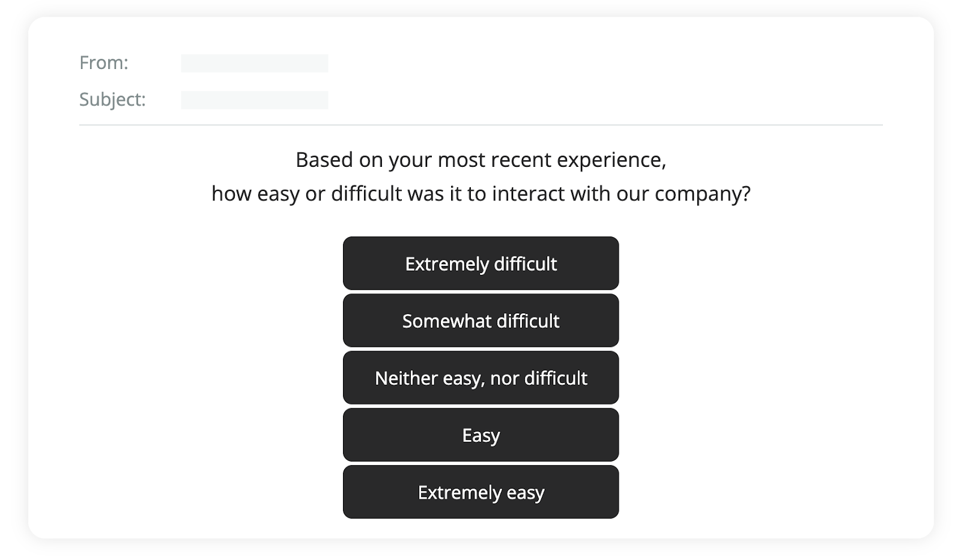This screenshot has width=961, height=560.
Task: Select the 'Extremely difficult' response button
Action: pos(480,263)
